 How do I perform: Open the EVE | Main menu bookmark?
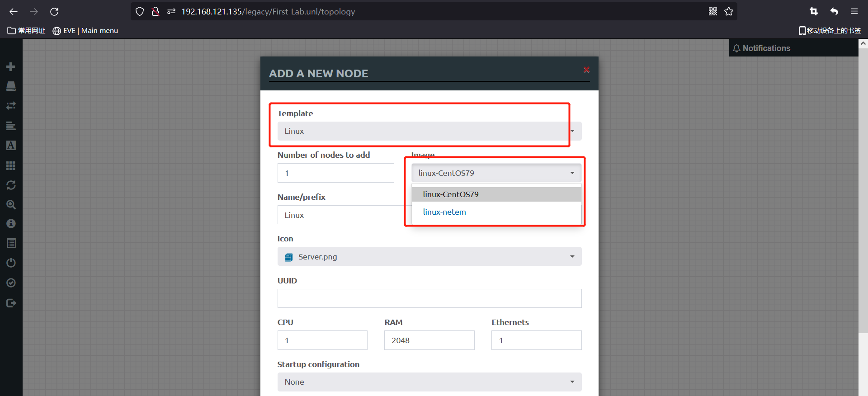(85, 31)
